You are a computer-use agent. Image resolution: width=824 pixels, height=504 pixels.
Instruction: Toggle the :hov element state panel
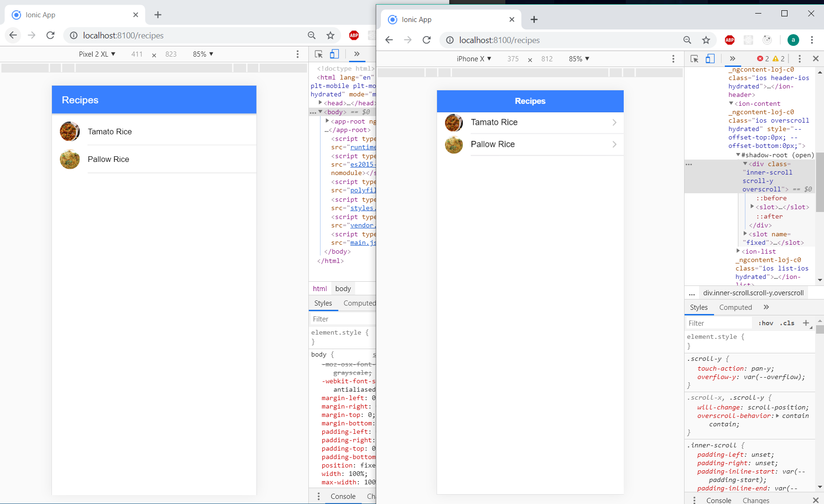(766, 323)
